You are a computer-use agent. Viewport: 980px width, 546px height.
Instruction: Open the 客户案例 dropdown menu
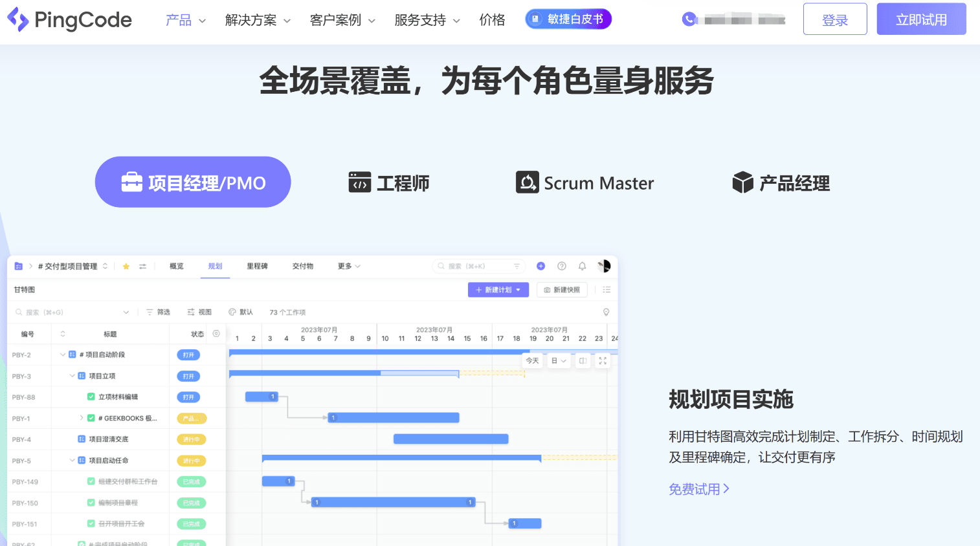(342, 20)
